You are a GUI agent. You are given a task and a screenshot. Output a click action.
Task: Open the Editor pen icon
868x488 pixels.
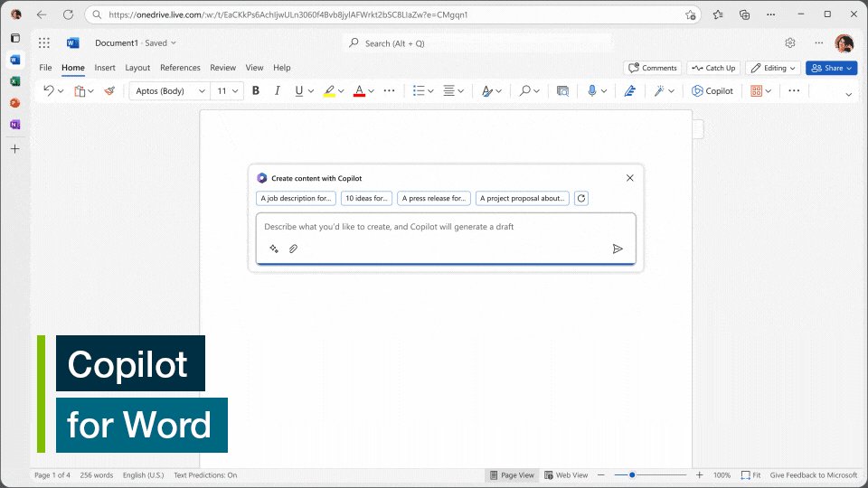click(x=630, y=90)
